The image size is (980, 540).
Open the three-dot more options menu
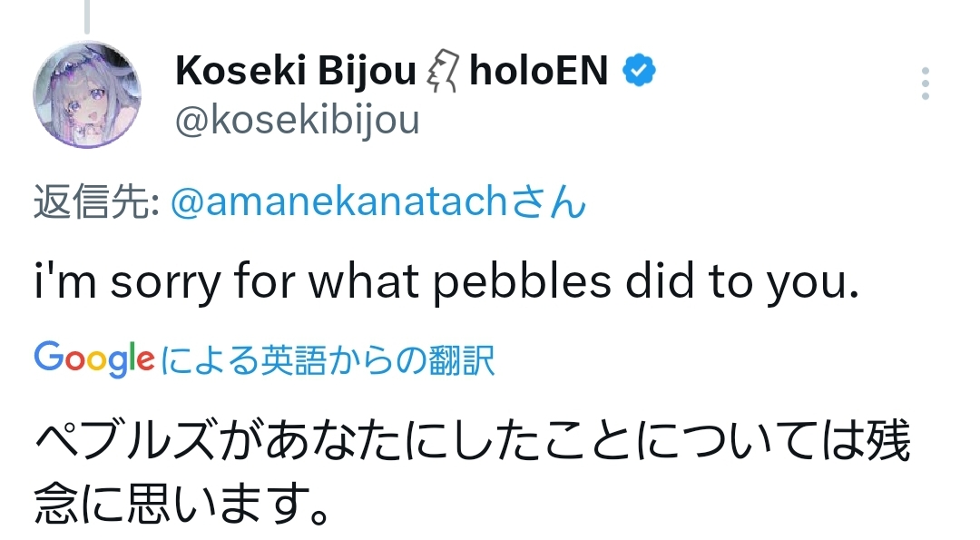pyautogui.click(x=925, y=83)
